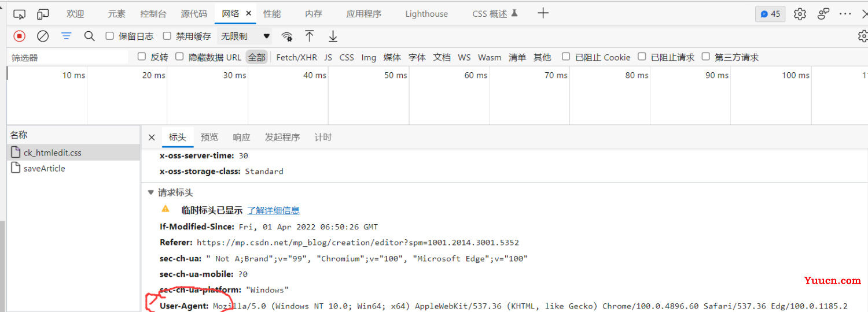
Task: Open network conditions wifi icon
Action: point(287,36)
